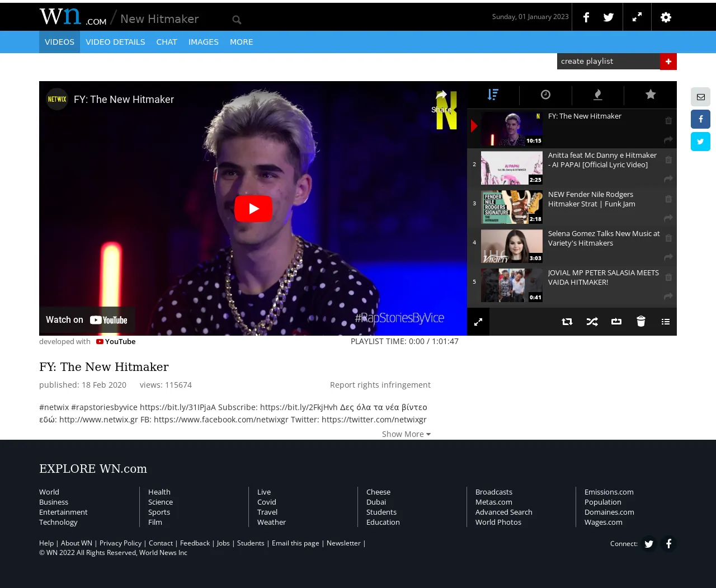The height and width of the screenshot is (588, 716).
Task: Open the Cheese footer link
Action: point(378,492)
